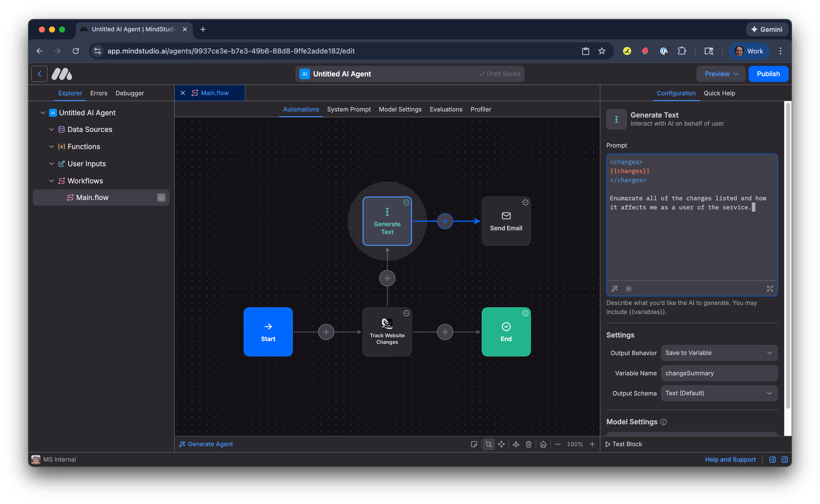This screenshot has height=504, width=820.
Task: Select the pan/move tool in canvas toolbar
Action: point(501,444)
